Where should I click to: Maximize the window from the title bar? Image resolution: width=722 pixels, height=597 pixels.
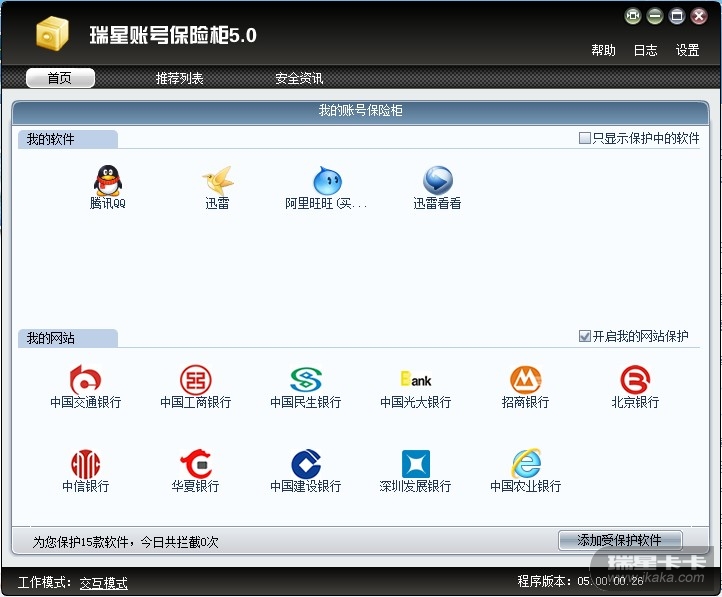[676, 17]
